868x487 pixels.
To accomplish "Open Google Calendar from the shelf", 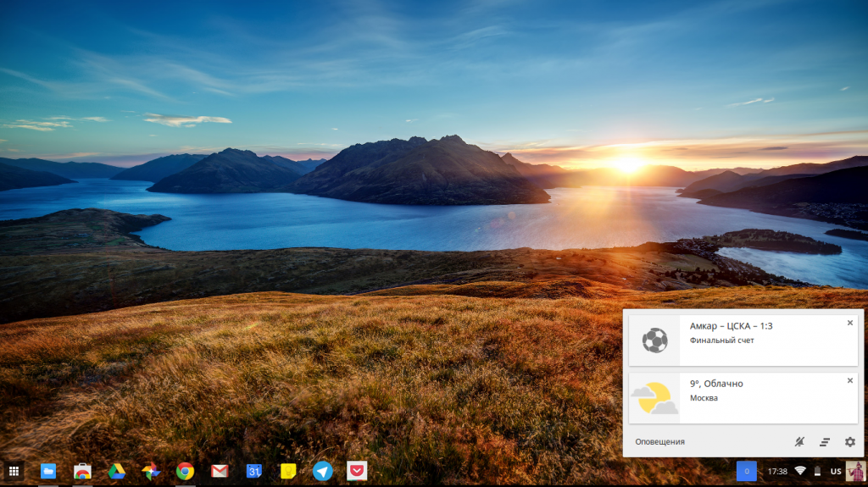I will click(253, 471).
